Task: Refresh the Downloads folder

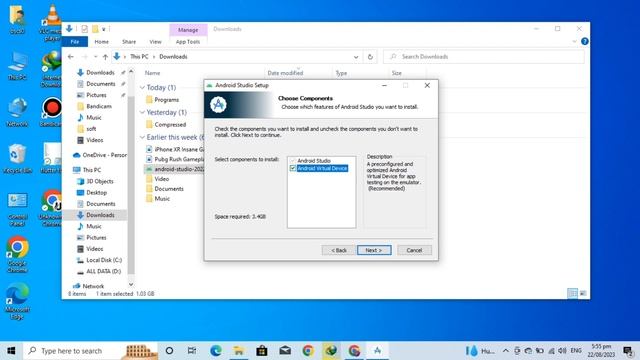Action: [370, 57]
